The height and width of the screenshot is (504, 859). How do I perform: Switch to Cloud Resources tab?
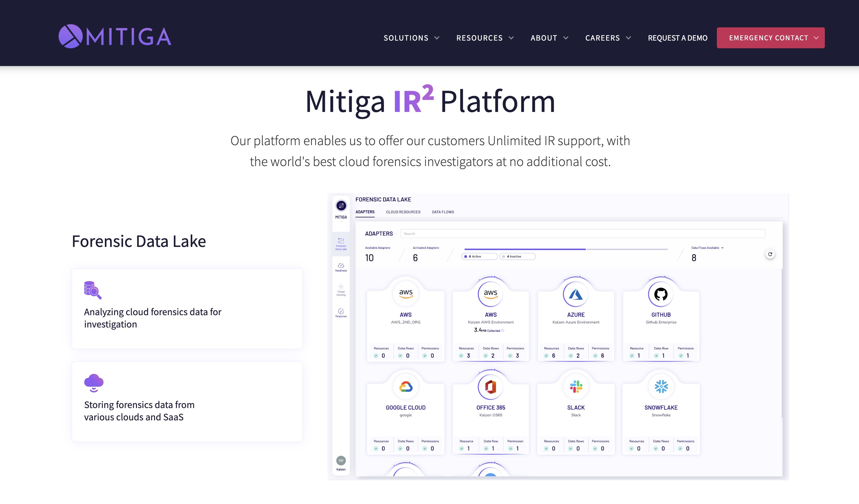[x=403, y=212]
